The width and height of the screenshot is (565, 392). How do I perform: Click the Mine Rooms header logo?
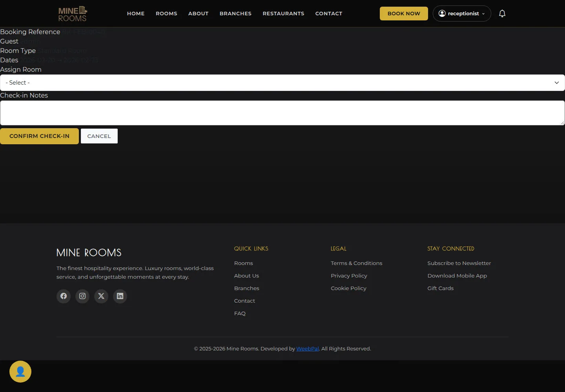pos(73,14)
